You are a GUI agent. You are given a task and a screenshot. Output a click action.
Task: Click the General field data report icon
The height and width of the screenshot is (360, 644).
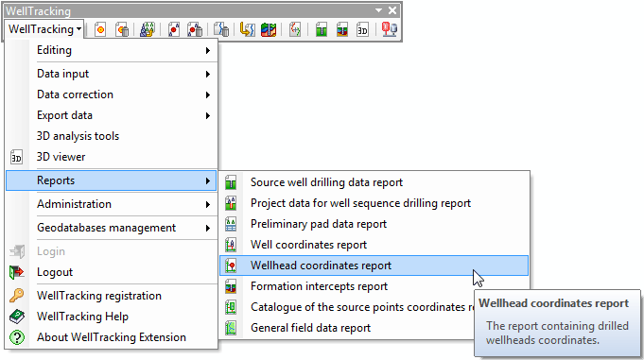click(x=231, y=328)
